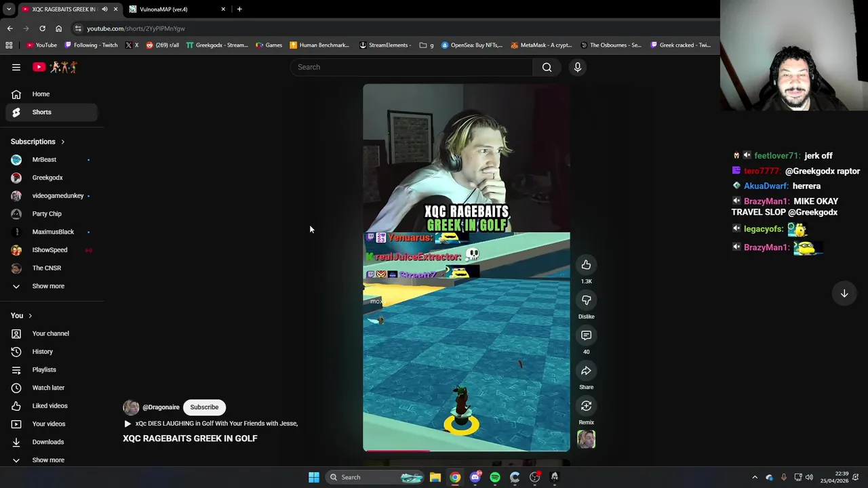Click the magnifier search button

pos(547,67)
